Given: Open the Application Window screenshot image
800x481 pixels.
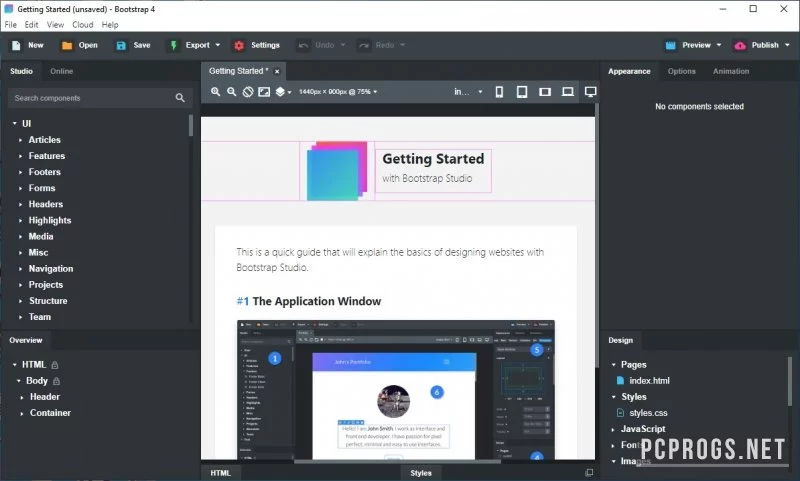Looking at the screenshot, I should click(396, 390).
